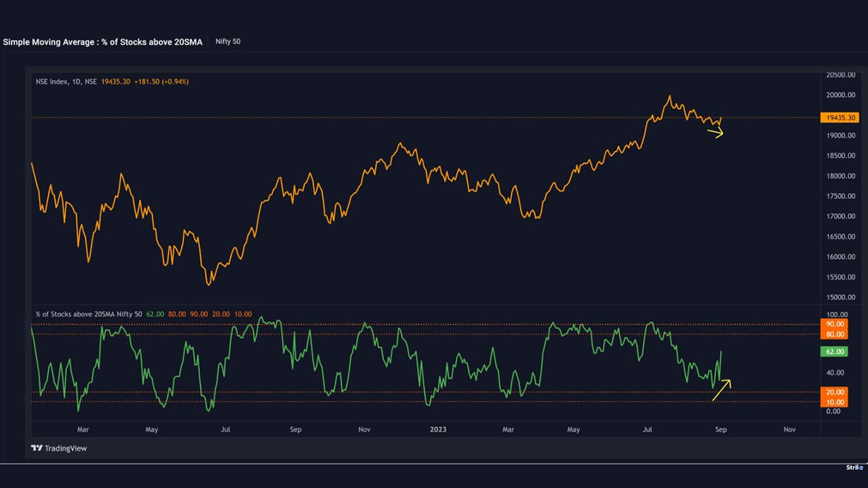Click the Simple Moving Average title
868x488 pixels.
click(x=102, y=42)
